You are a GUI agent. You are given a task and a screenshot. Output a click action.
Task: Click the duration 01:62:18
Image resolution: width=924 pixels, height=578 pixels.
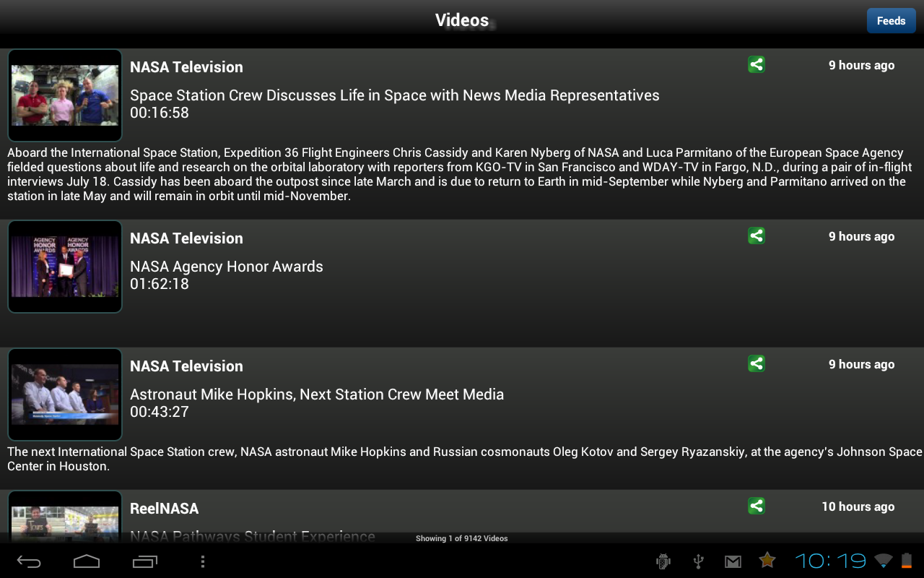point(160,284)
